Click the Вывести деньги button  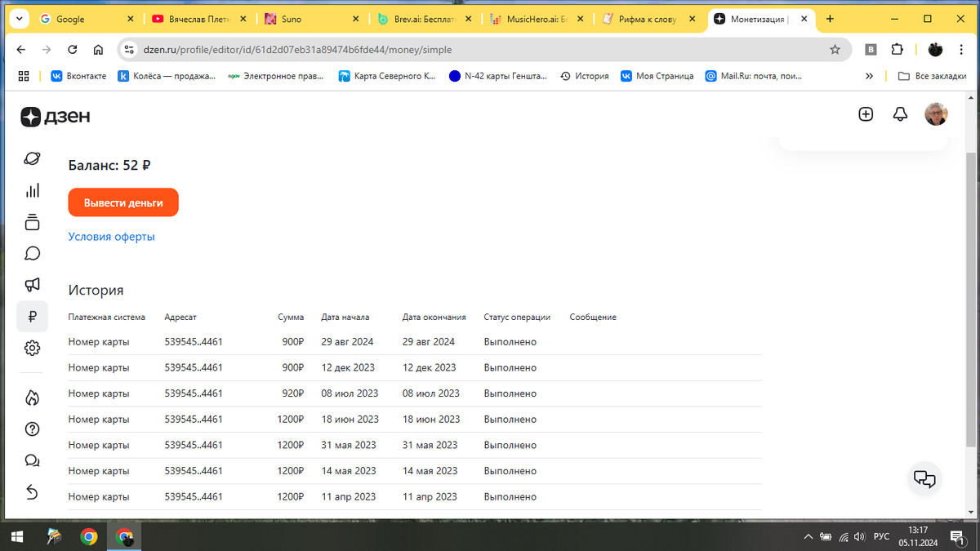(x=123, y=203)
